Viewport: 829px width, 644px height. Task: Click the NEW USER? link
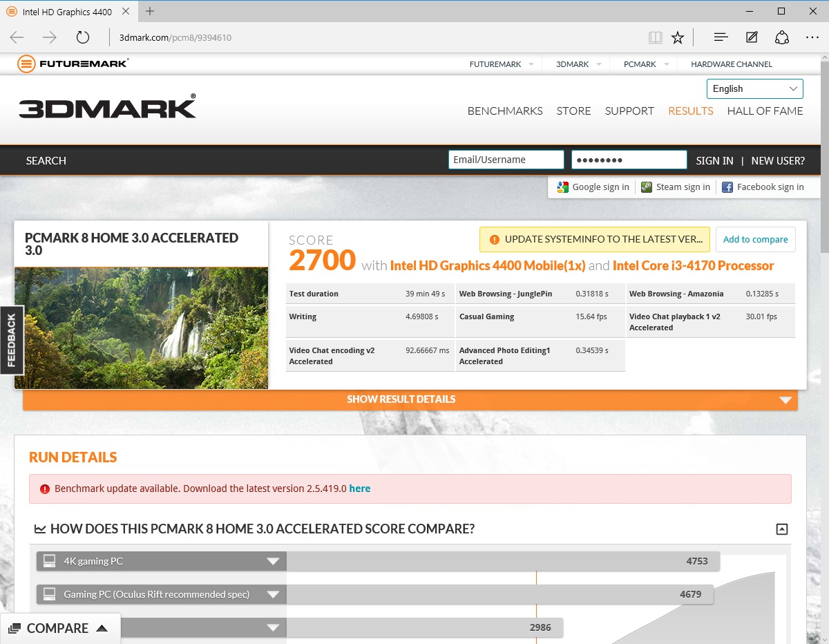pos(778,160)
